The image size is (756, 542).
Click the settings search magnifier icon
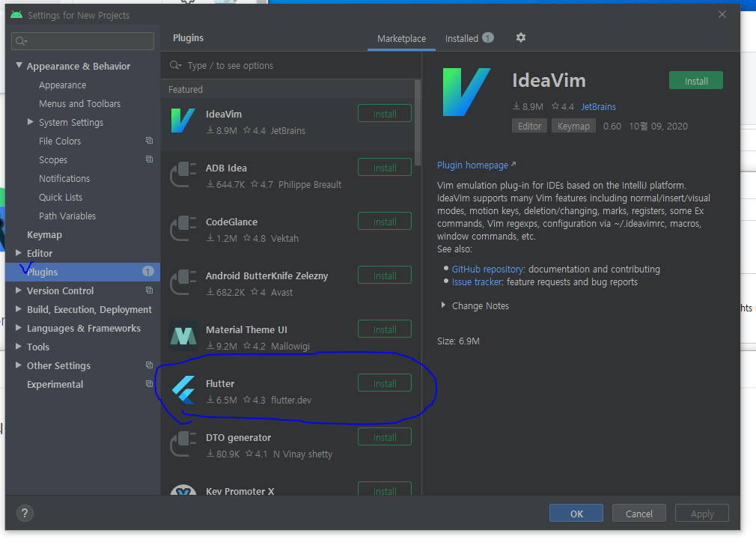coord(21,41)
